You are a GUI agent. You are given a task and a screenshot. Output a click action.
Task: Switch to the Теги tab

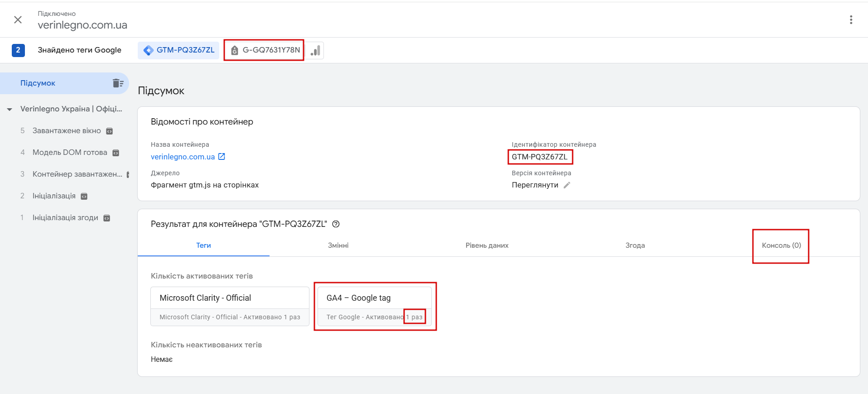[x=203, y=245]
